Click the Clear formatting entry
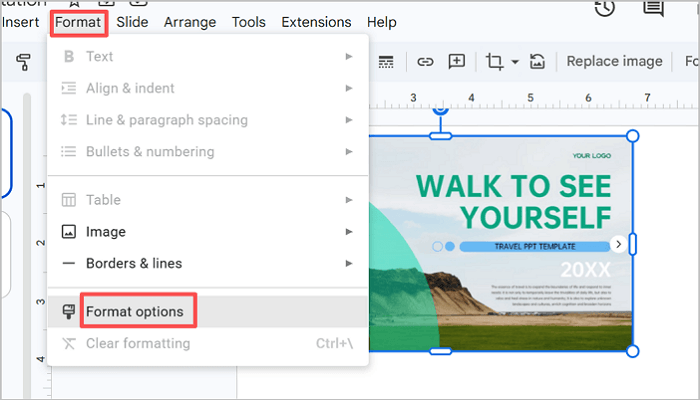Image resolution: width=700 pixels, height=400 pixels. [x=208, y=343]
